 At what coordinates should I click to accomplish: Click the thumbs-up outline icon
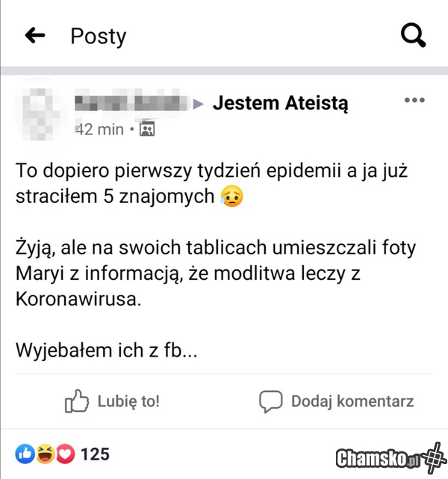77,401
